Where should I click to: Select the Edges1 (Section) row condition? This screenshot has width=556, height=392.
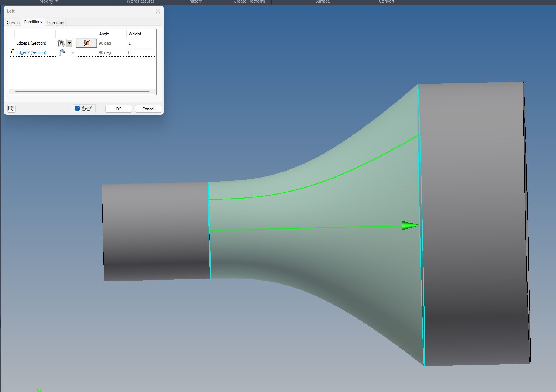[x=31, y=43]
